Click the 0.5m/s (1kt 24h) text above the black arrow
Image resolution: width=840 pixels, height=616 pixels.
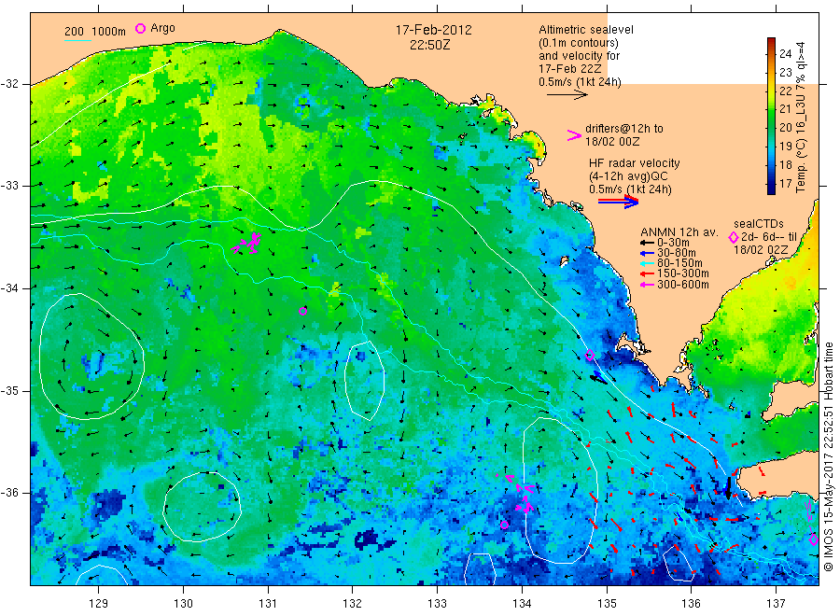pos(581,82)
